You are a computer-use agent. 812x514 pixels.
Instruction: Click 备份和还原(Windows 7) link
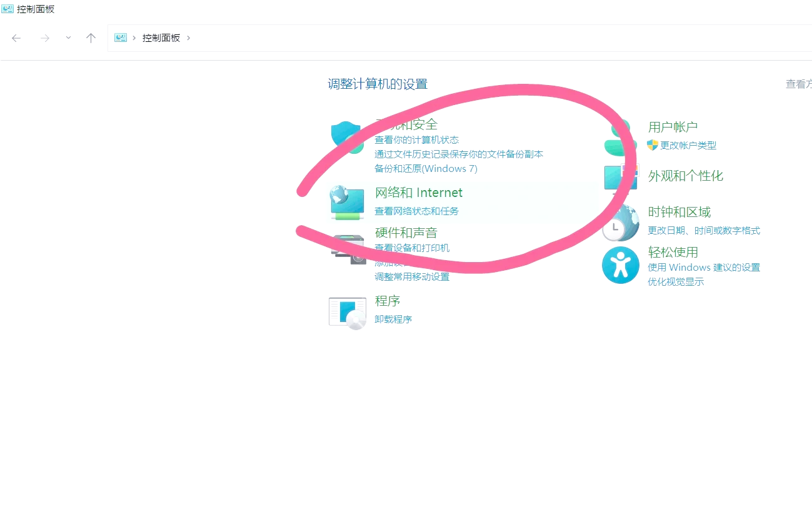426,169
